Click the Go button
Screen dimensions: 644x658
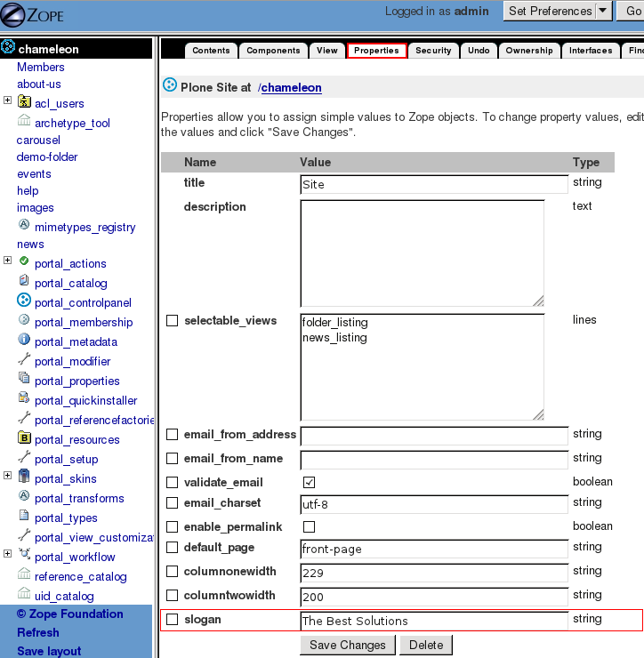(x=631, y=11)
